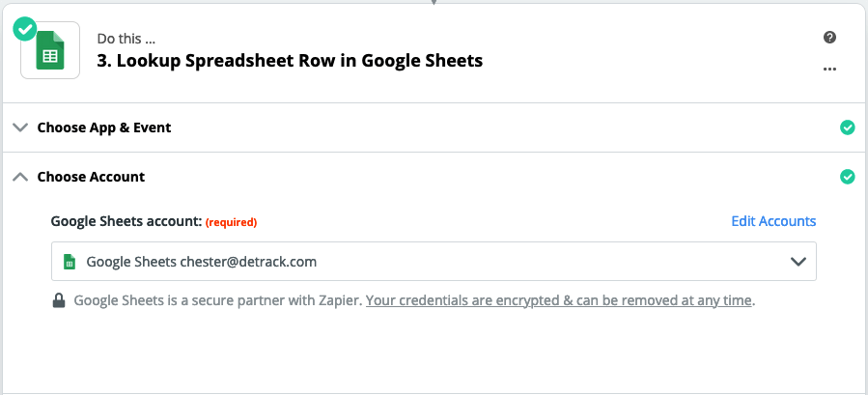
Task: Click the lock security icon
Action: pyautogui.click(x=59, y=300)
